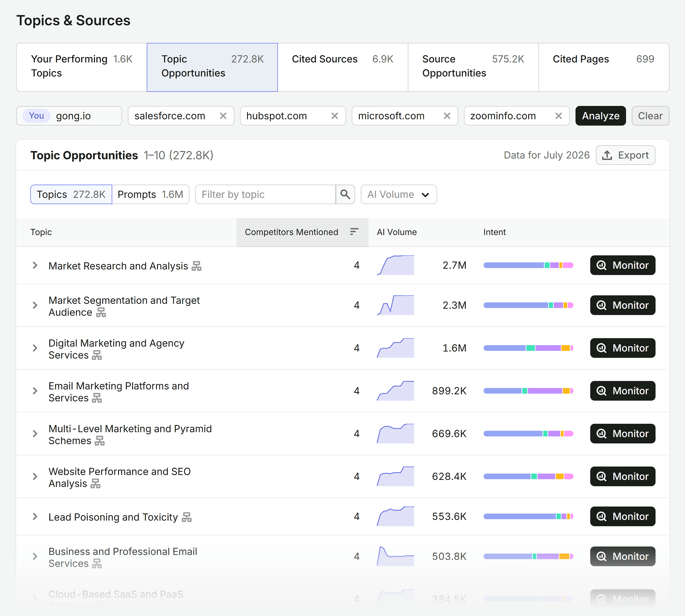Open trend sparkline for Market Segmentation row
This screenshot has width=685, height=616.
395,305
